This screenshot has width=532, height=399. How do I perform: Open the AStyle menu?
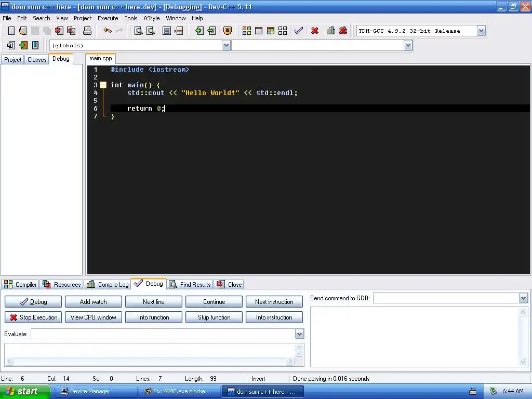[x=151, y=18]
